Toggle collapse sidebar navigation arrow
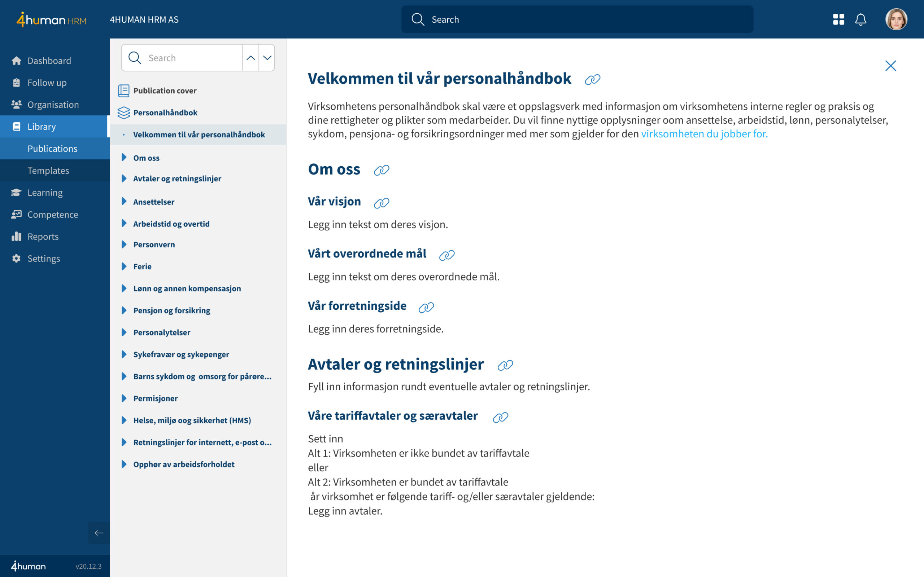Screen dimensions: 924x577 (x=99, y=533)
